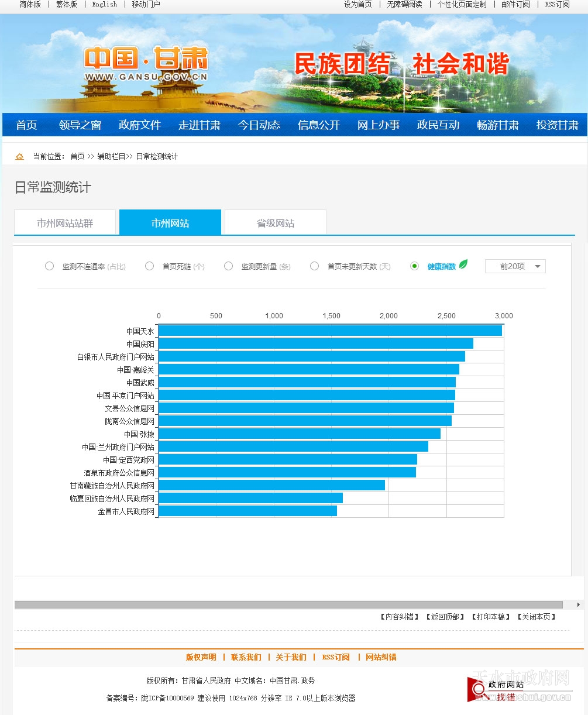This screenshot has height=715, width=588.
Task: Open 个性化页面定制 link
Action: [x=462, y=4]
